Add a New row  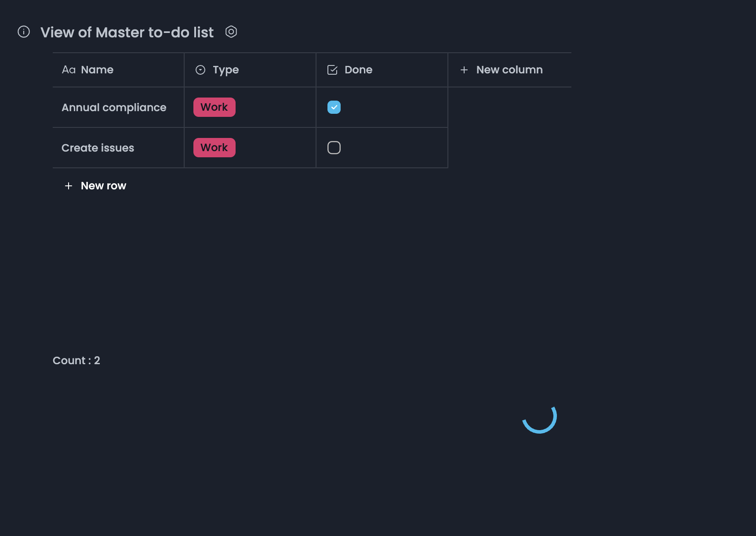pyautogui.click(x=95, y=186)
